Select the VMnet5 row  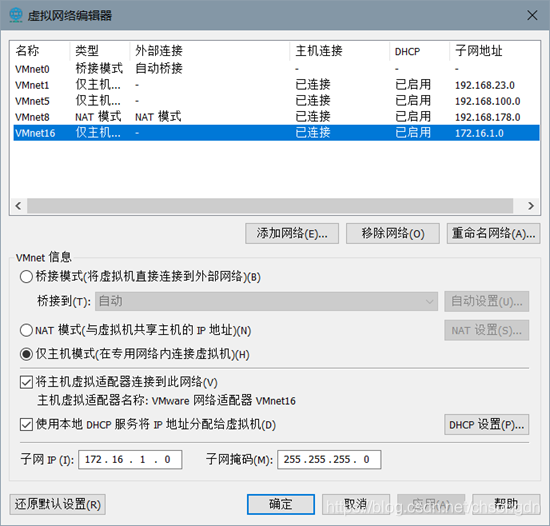276,101
